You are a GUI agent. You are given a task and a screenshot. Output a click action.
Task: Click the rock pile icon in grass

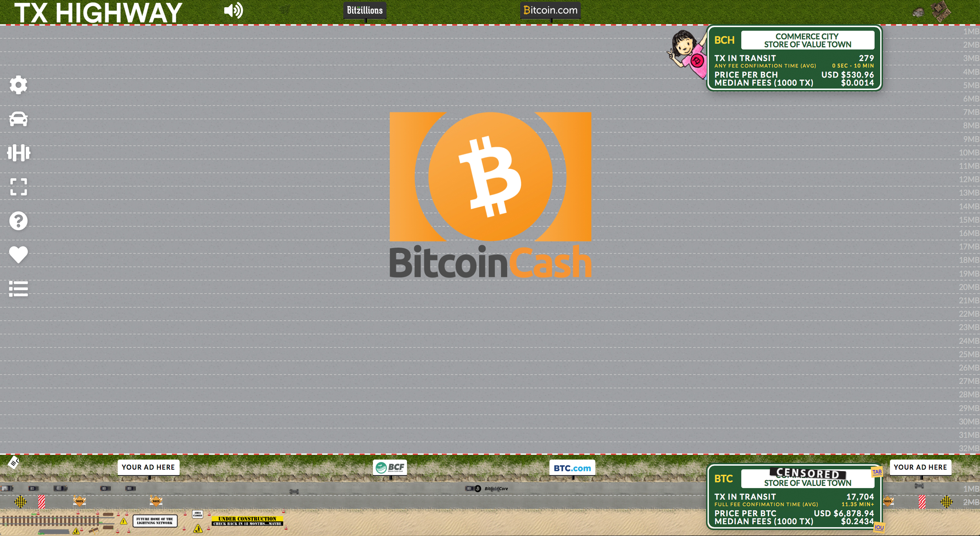pos(918,13)
